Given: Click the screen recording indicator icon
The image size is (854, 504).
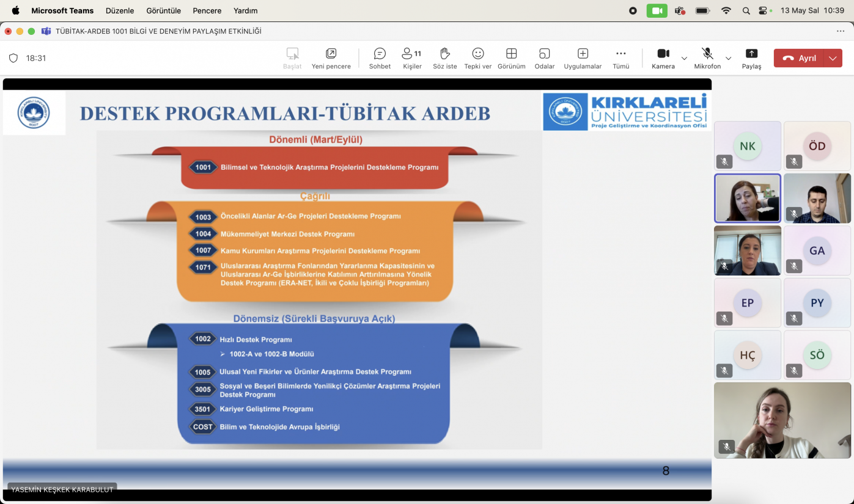Looking at the screenshot, I should pyautogui.click(x=633, y=10).
